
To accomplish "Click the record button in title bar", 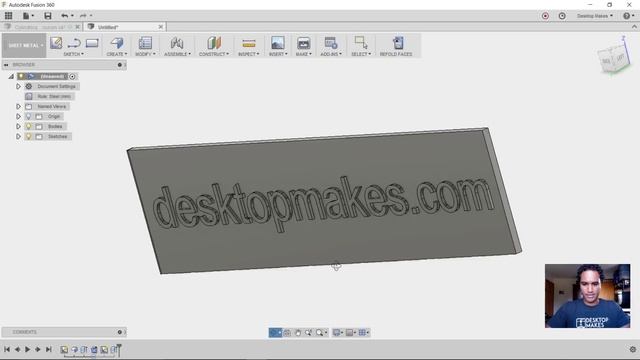I will (x=545, y=16).
